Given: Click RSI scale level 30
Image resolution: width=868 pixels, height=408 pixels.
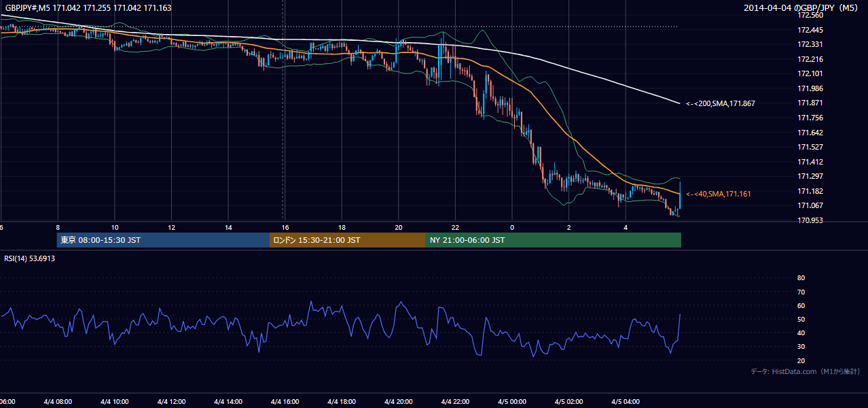Looking at the screenshot, I should click(801, 347).
